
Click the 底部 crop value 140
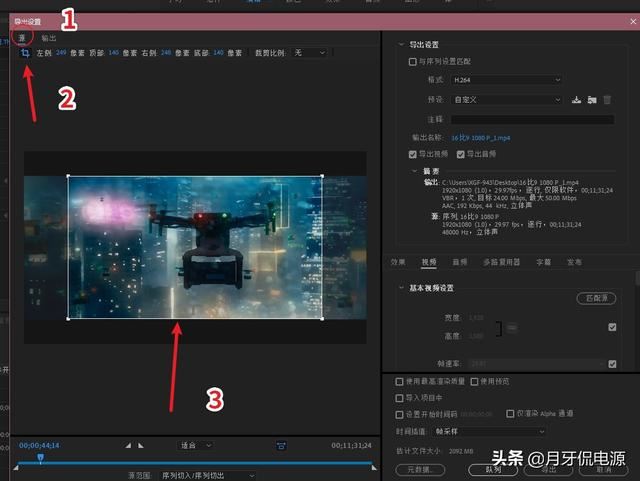[218, 53]
